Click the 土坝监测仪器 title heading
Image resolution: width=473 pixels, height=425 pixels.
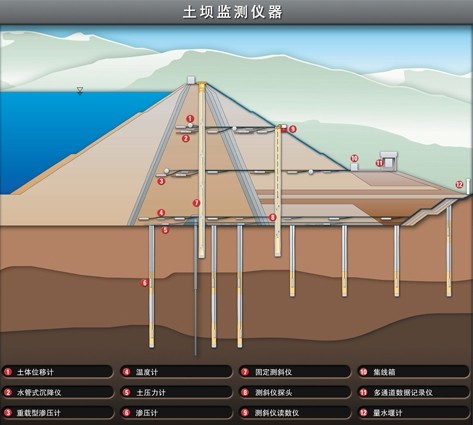tap(233, 12)
